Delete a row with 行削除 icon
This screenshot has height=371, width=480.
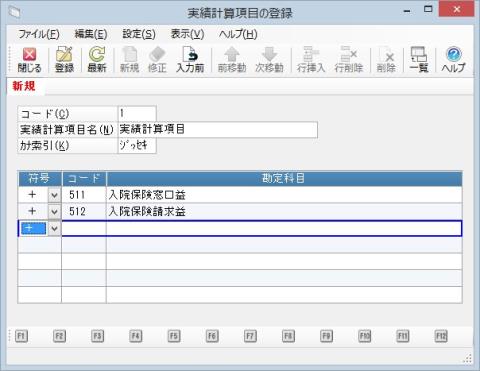[349, 60]
